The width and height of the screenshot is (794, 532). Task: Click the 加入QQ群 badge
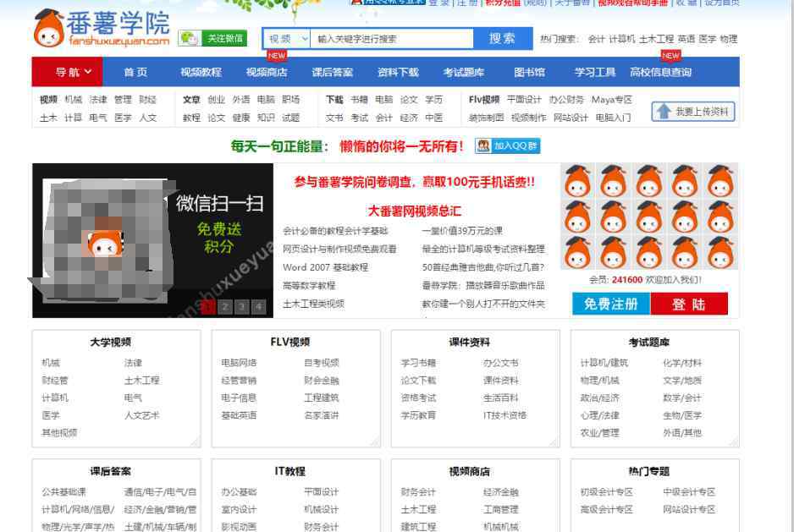507,145
